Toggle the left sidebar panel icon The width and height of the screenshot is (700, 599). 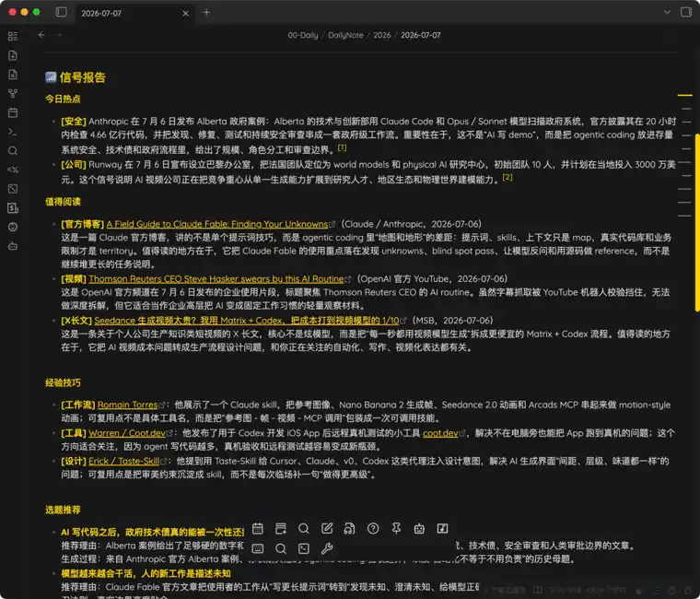[61, 12]
